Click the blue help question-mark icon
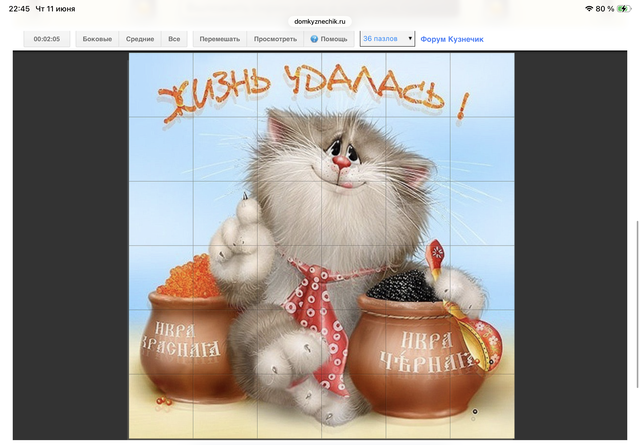Image resolution: width=640 pixels, height=445 pixels. tap(314, 39)
